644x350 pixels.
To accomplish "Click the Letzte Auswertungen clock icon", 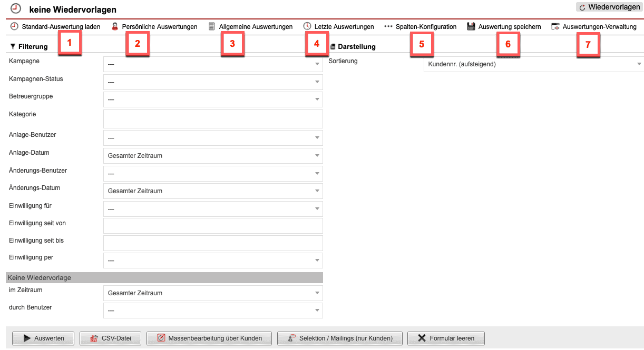I will (x=307, y=26).
